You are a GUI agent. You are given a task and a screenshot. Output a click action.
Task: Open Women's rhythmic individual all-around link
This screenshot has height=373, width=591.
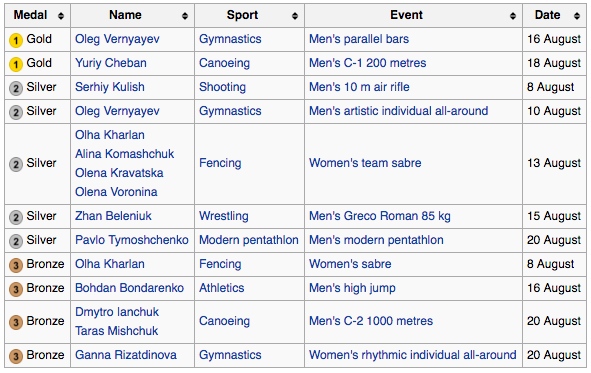(x=413, y=355)
